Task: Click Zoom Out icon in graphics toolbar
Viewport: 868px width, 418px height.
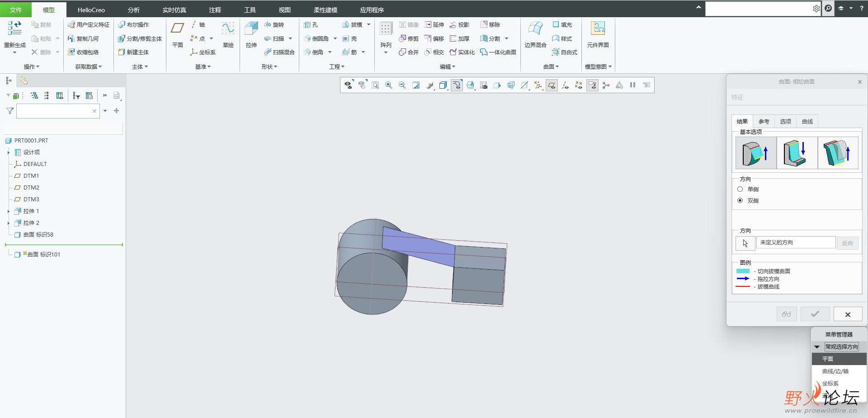Action: click(x=402, y=85)
